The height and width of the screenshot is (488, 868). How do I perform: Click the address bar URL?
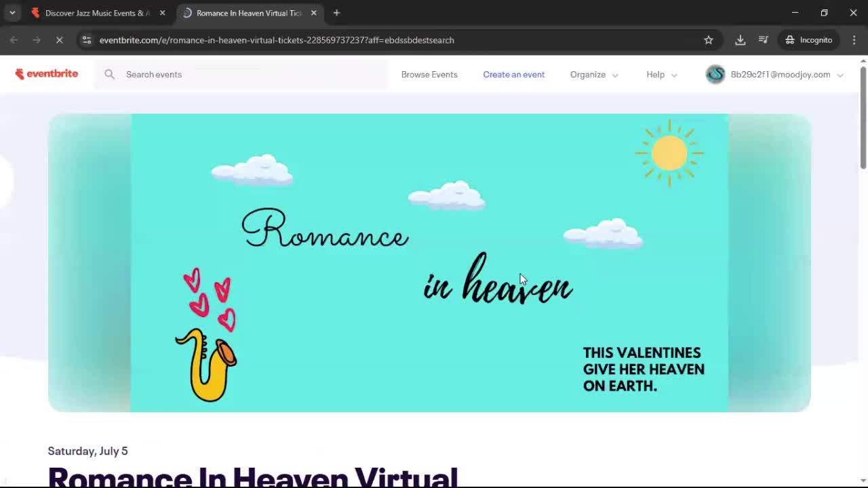pos(277,40)
